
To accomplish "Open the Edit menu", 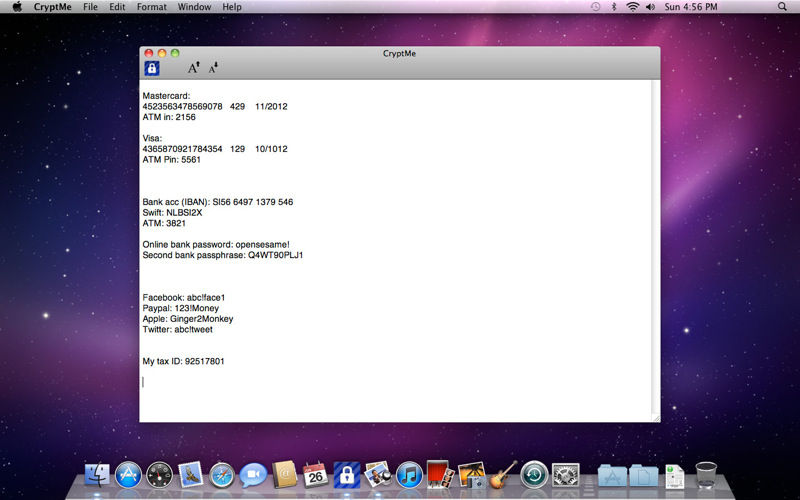I will pos(117,7).
